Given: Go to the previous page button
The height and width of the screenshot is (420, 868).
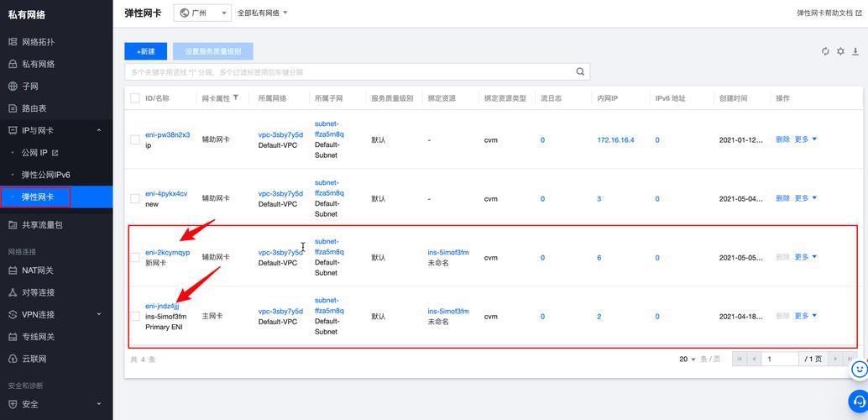Looking at the screenshot, I should tap(753, 359).
